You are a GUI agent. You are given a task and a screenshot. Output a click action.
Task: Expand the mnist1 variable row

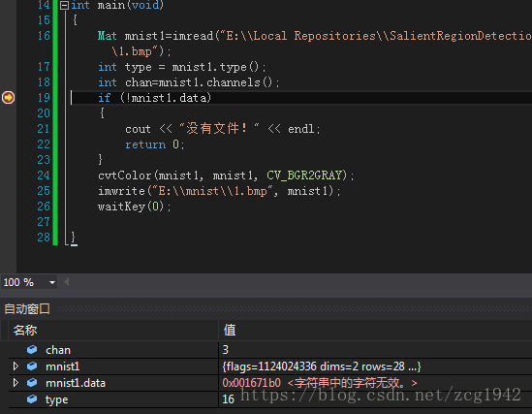16,366
